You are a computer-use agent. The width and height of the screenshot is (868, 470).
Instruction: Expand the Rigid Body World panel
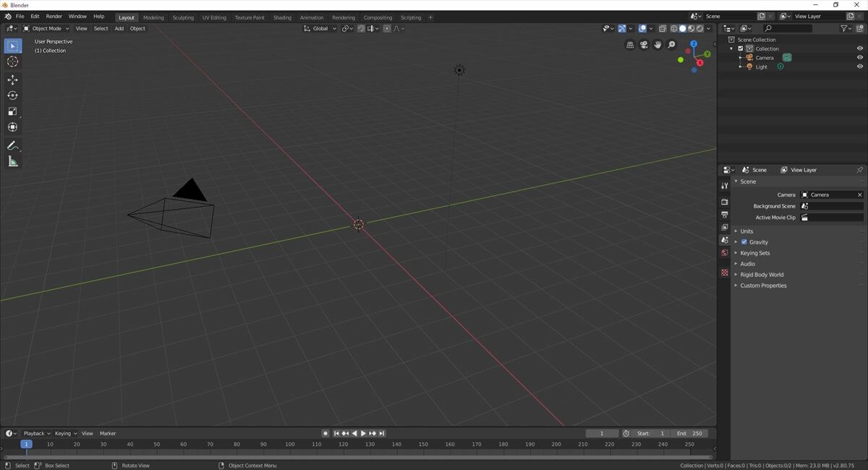pyautogui.click(x=761, y=275)
